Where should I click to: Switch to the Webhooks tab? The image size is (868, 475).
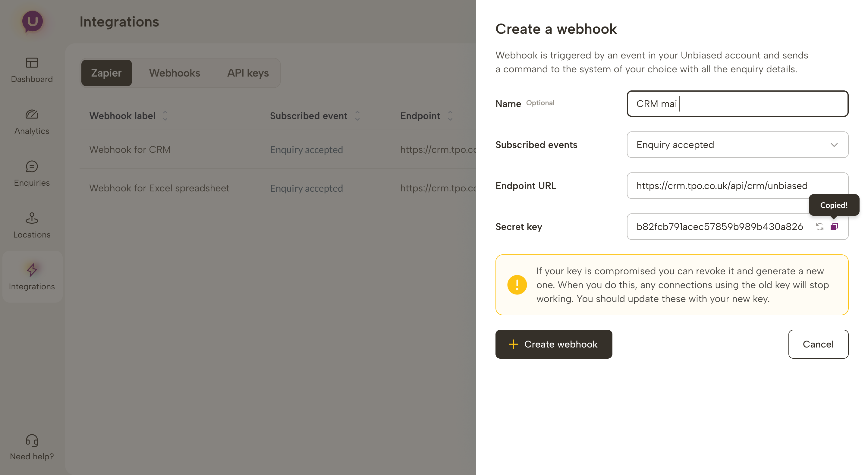[175, 73]
